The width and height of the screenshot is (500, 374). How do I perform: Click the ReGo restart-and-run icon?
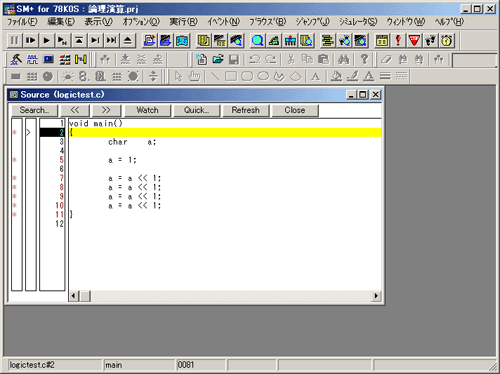tap(31, 40)
